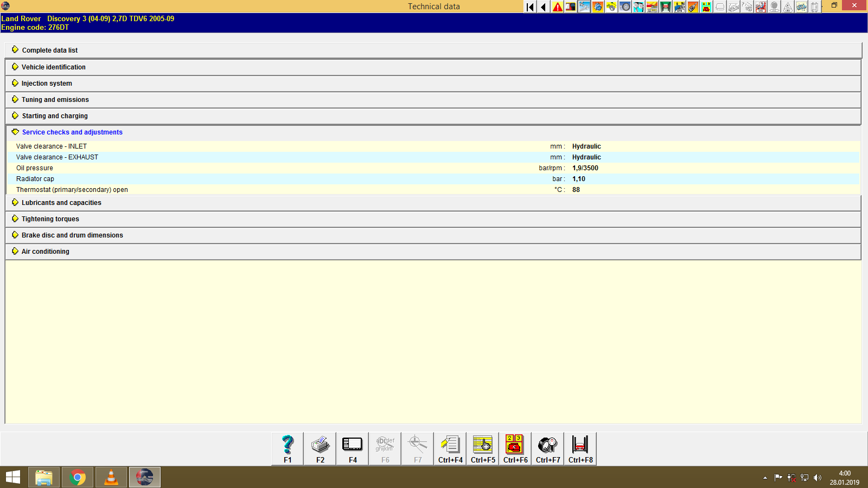Open notes with the Ctrl+F4 pencil icon
Screen dimensions: 868x488
pos(450,445)
